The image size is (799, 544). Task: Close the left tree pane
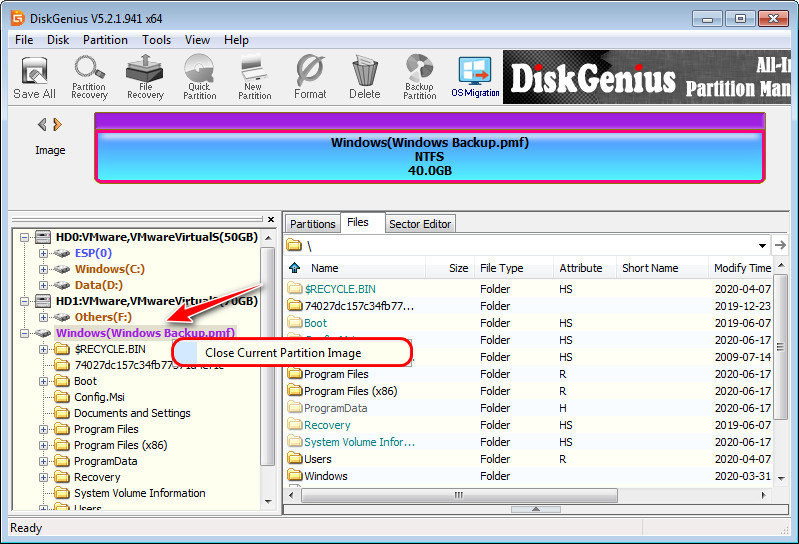[271, 220]
